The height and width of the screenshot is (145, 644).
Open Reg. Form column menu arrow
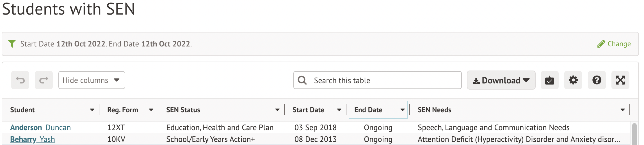(x=151, y=110)
